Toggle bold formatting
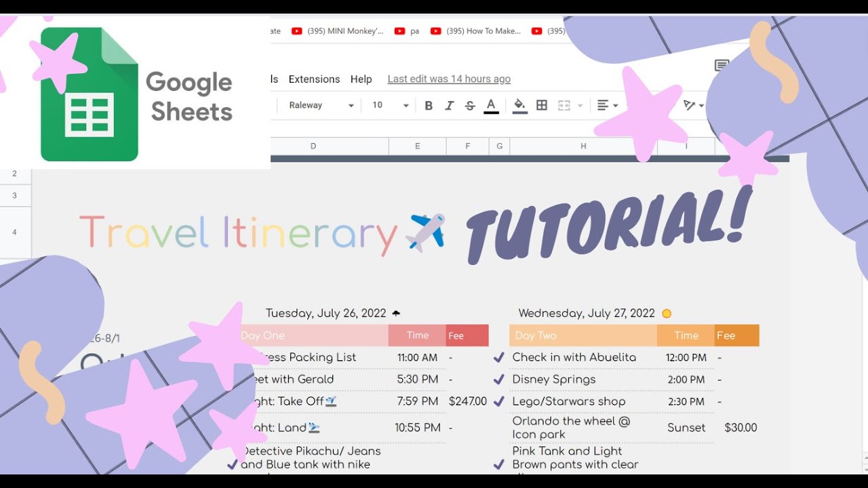This screenshot has height=488, width=868. coord(429,105)
